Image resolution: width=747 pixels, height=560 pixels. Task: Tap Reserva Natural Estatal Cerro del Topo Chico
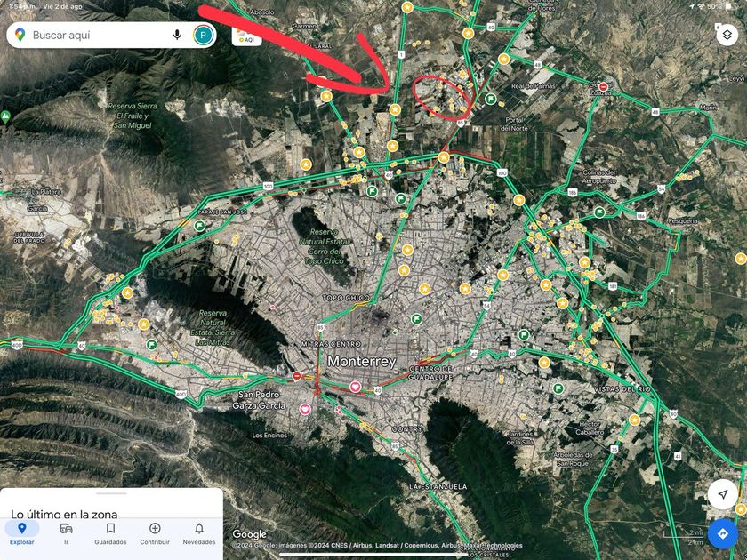pyautogui.click(x=324, y=246)
